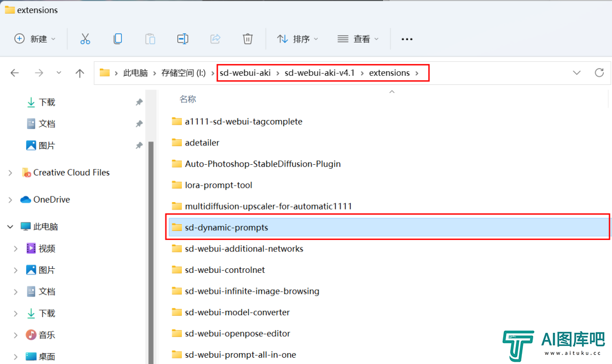This screenshot has height=364, width=612.
Task: Click the Delete trash icon
Action: (248, 39)
